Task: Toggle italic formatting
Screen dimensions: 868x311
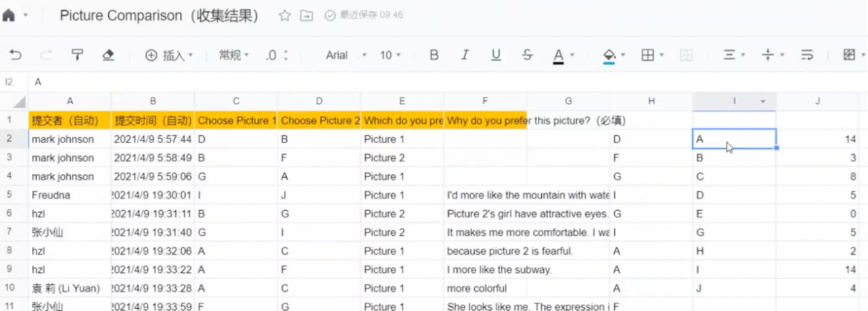Action: click(465, 55)
